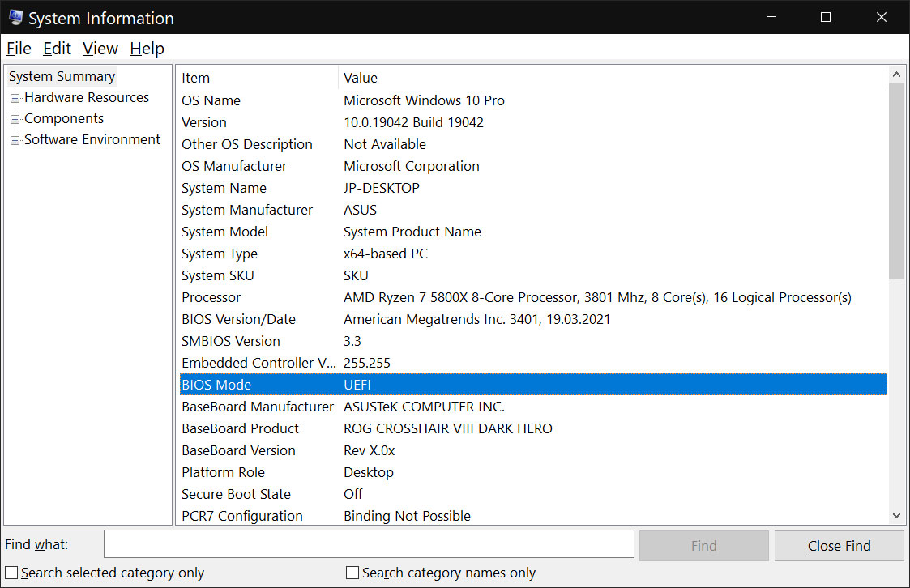Select Hardware Resources category label
The image size is (910, 588).
tap(87, 97)
